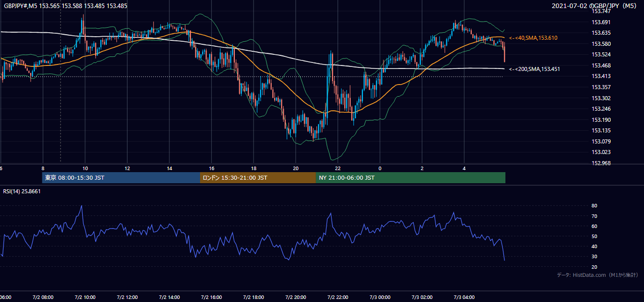Screen dimensions: 644x302
Task: Click hour label 10 under price chart
Action: [85, 169]
